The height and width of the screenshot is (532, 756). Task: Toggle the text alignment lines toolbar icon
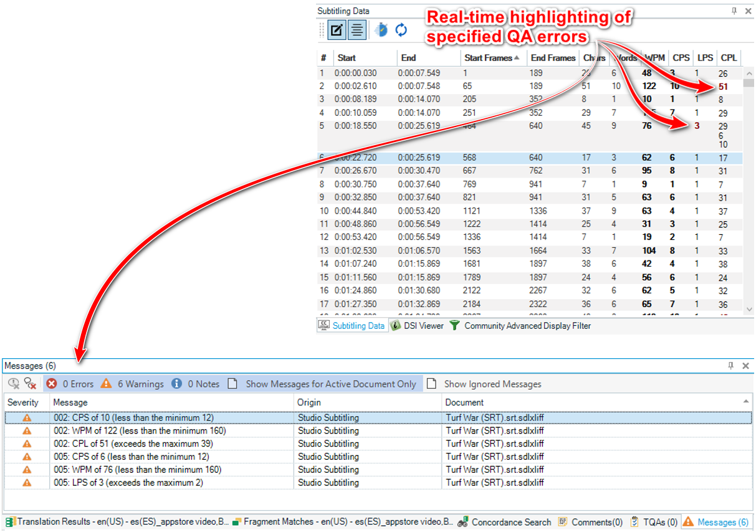(356, 30)
